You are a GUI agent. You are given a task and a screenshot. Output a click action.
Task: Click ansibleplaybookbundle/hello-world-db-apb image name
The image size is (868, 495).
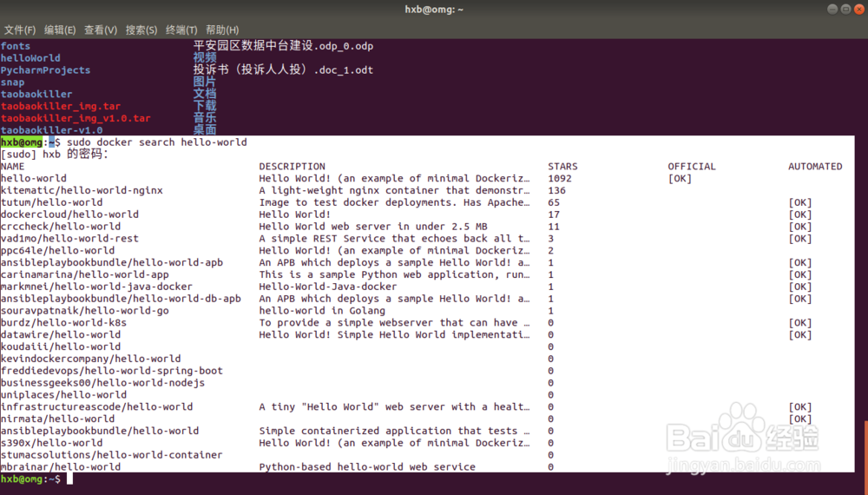[x=121, y=299]
